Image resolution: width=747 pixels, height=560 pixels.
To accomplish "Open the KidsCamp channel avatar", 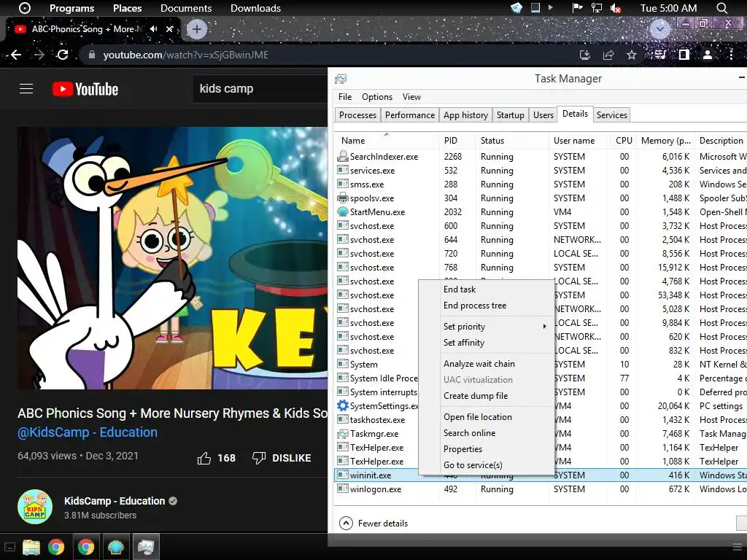I will point(35,507).
